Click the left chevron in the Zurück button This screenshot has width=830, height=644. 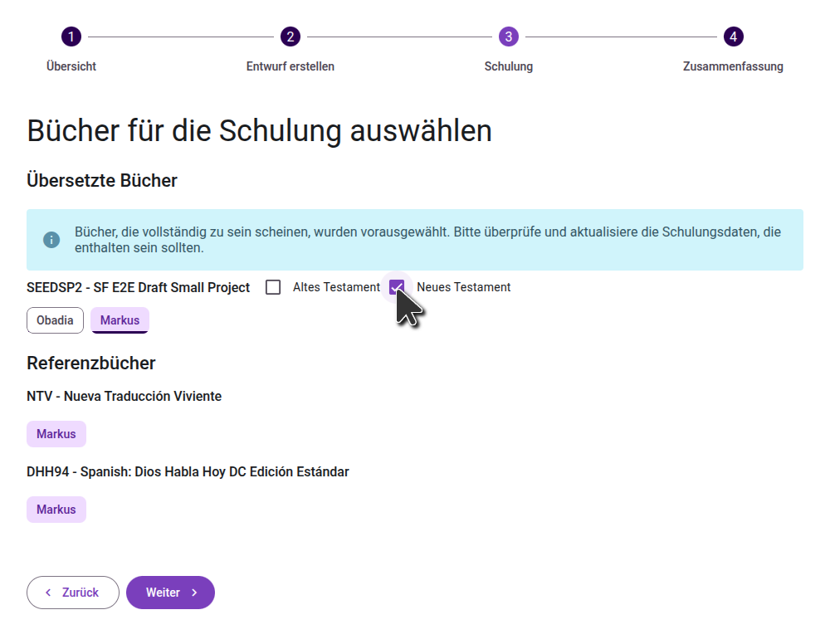pos(48,593)
